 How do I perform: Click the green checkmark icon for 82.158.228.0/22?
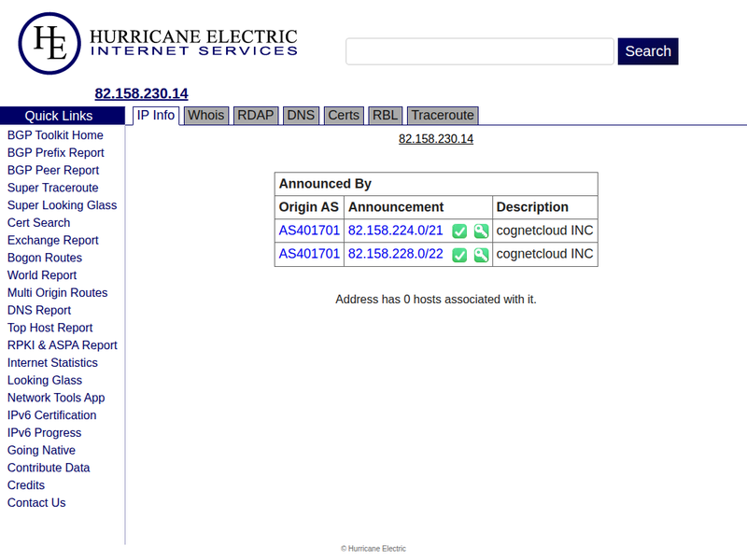[459, 255]
